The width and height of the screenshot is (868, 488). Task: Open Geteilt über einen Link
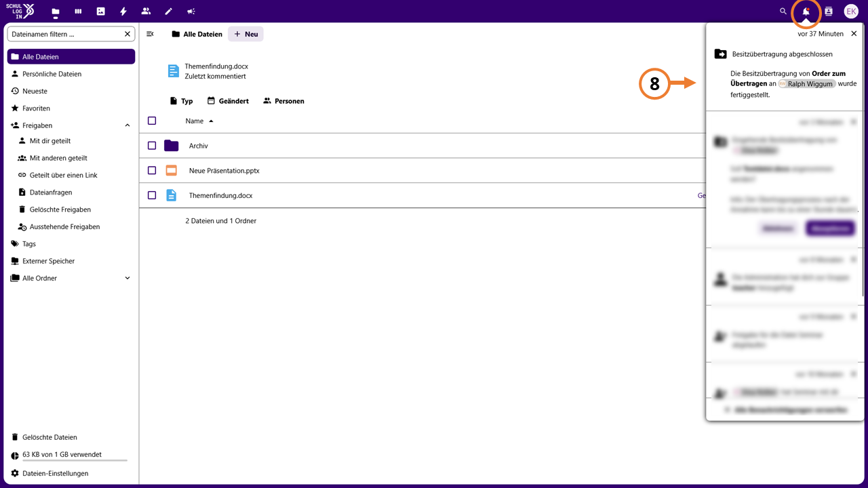(x=75, y=175)
